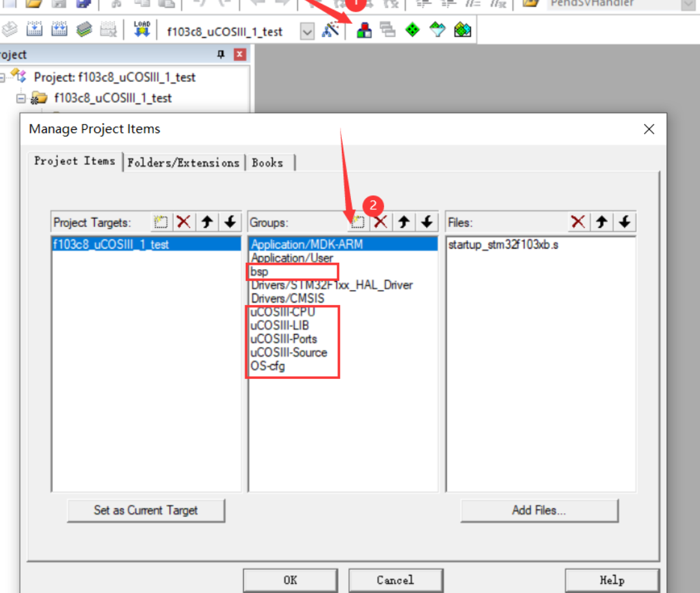Collapse the f103c8_uCOSIII_1_test target tree node

[21, 98]
